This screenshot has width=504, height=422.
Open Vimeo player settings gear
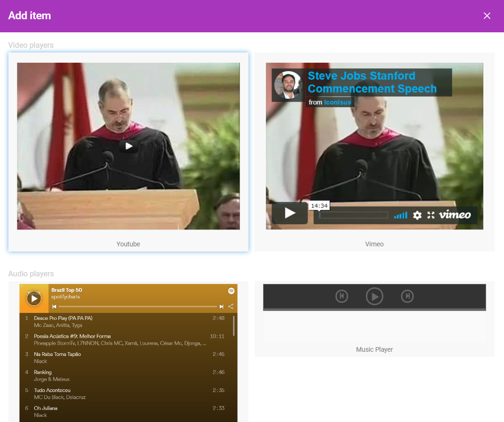tap(417, 215)
